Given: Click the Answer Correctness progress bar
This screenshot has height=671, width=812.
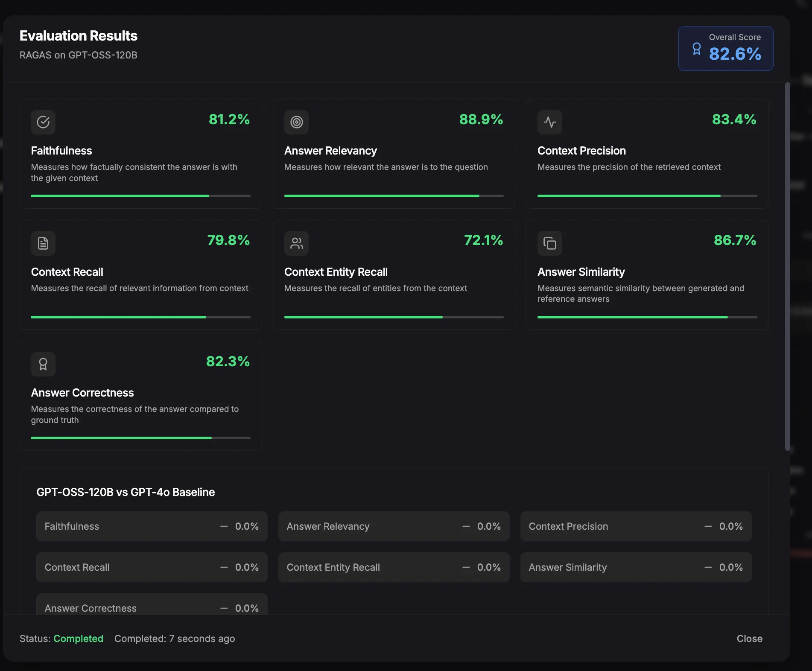Looking at the screenshot, I should (140, 438).
